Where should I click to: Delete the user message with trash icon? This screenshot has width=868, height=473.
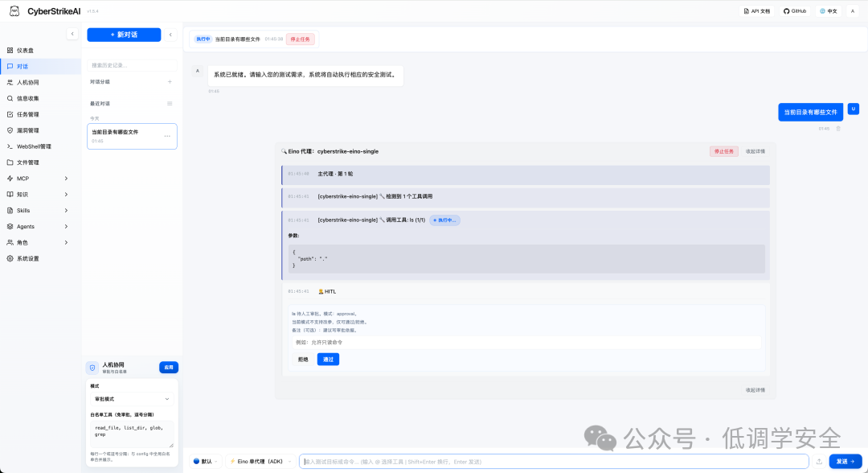(x=838, y=129)
